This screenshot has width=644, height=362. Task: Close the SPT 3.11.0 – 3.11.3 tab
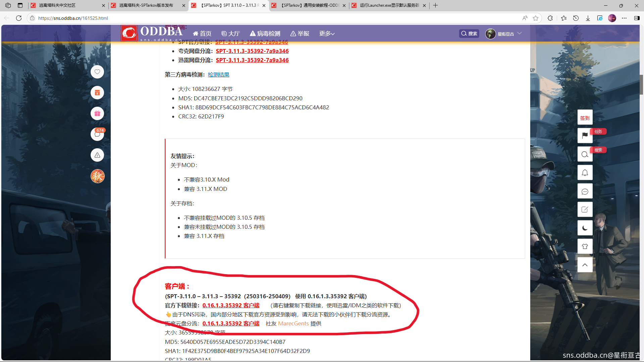[x=264, y=5]
